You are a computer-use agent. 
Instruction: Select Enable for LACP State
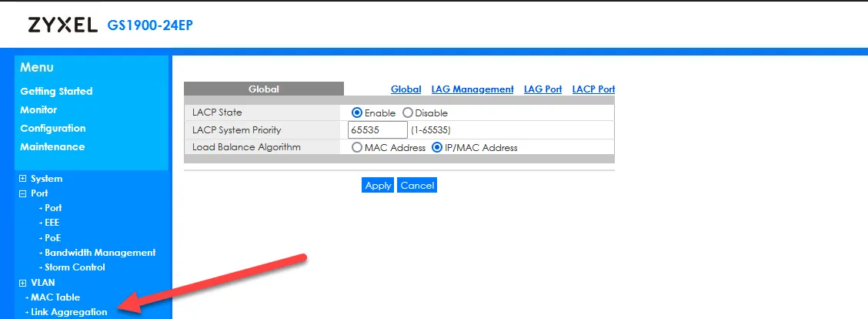click(357, 112)
